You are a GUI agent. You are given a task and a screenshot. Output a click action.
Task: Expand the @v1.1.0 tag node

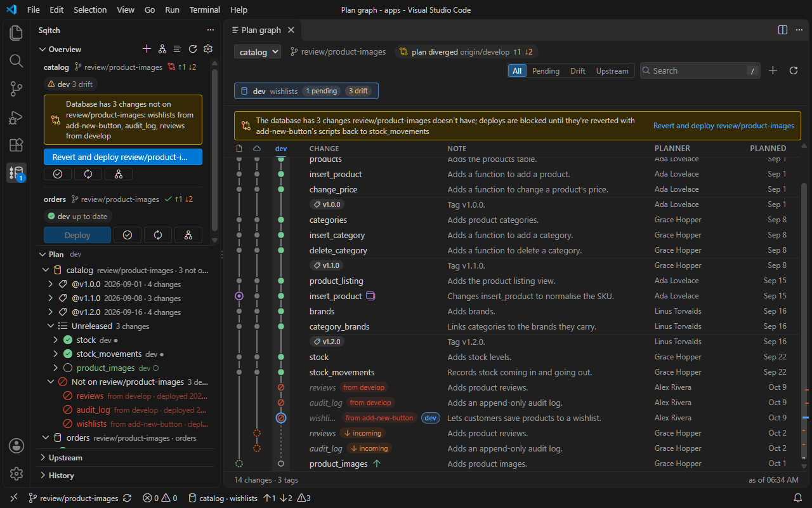[x=51, y=298]
